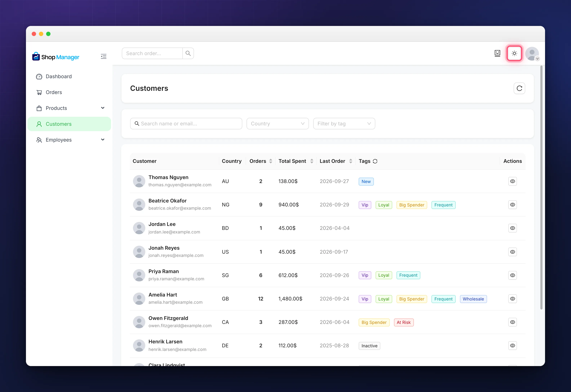The height and width of the screenshot is (392, 571).
Task: Refresh the Customers page with reload button
Action: coord(519,88)
